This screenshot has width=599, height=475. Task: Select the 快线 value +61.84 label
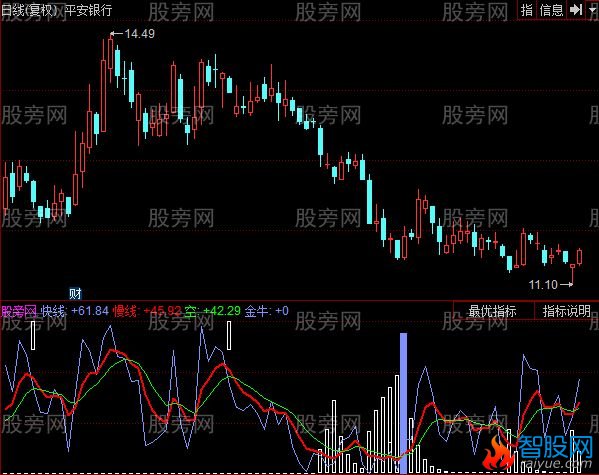tap(75, 311)
